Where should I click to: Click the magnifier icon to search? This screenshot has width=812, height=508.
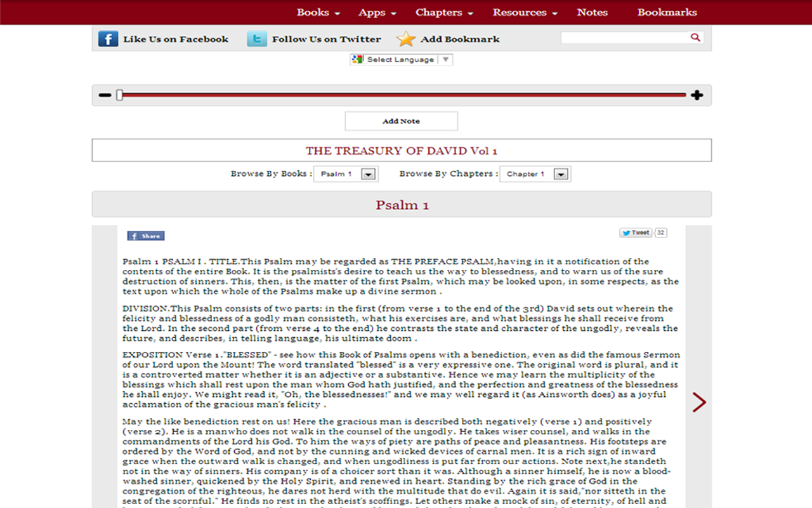pyautogui.click(x=695, y=37)
